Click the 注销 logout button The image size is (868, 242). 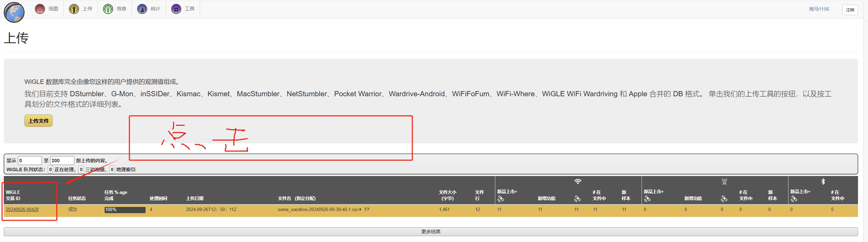pyautogui.click(x=850, y=10)
